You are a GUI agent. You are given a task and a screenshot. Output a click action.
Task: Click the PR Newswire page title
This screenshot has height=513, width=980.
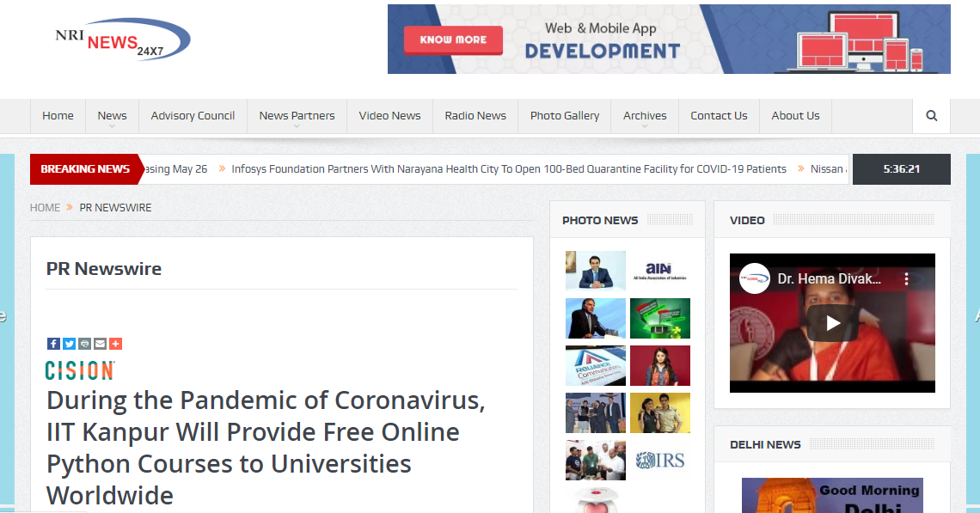(x=104, y=269)
